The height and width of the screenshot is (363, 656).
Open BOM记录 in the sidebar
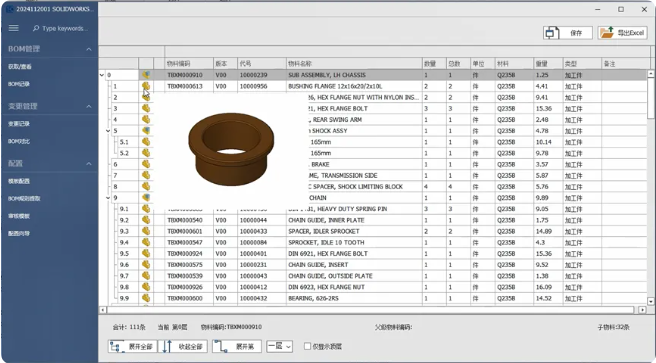tap(19, 84)
